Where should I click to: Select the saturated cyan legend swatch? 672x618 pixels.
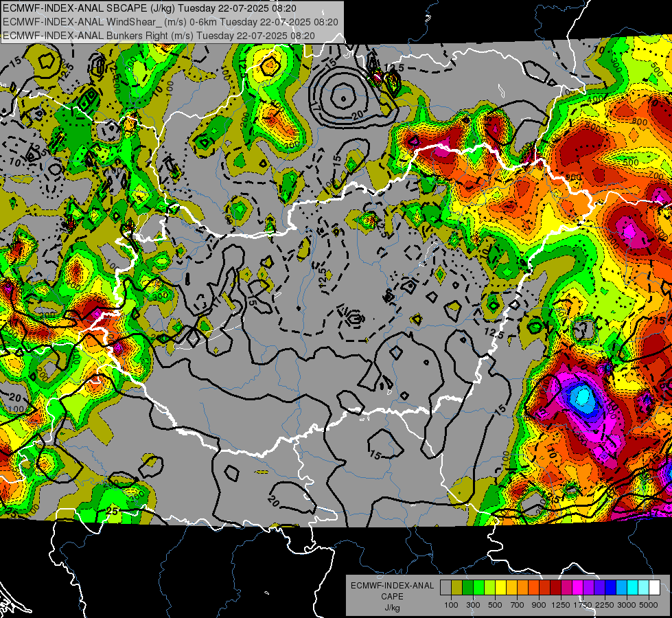[x=633, y=588]
